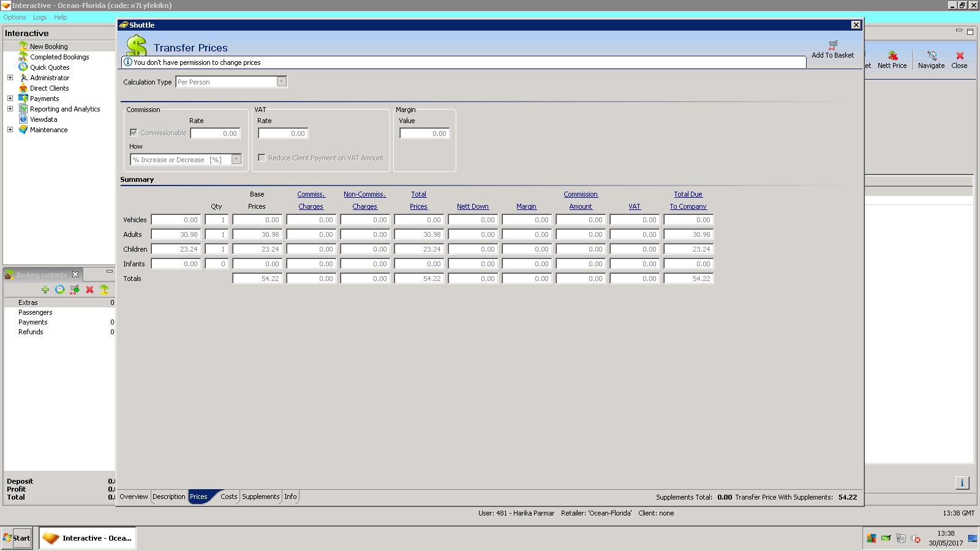This screenshot has height=551, width=980.
Task: Click the Margin Value input field
Action: click(424, 133)
